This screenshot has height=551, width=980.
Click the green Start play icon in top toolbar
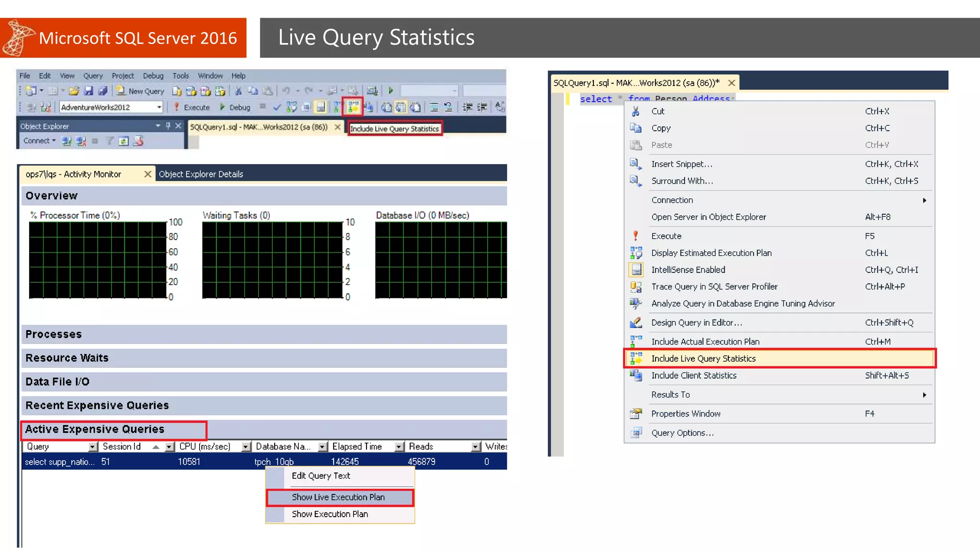(390, 91)
